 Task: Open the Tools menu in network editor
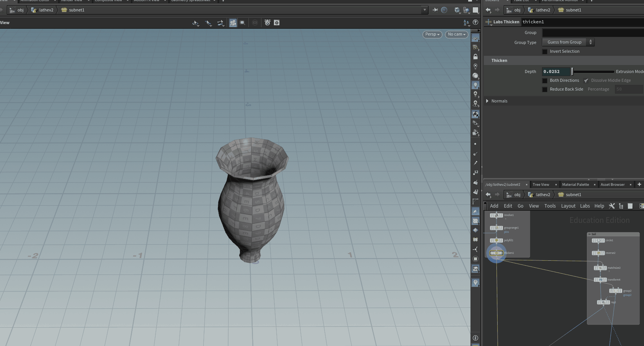550,206
